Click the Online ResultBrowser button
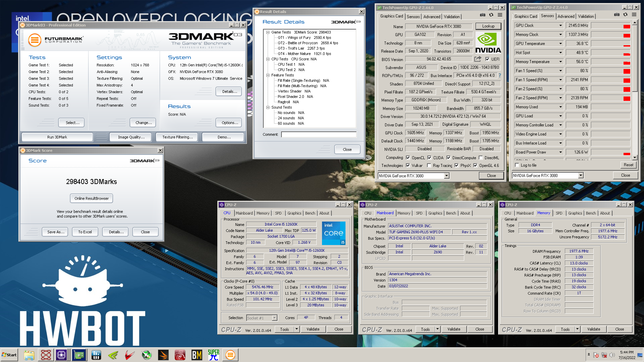The height and width of the screenshot is (362, 644). [x=92, y=198]
